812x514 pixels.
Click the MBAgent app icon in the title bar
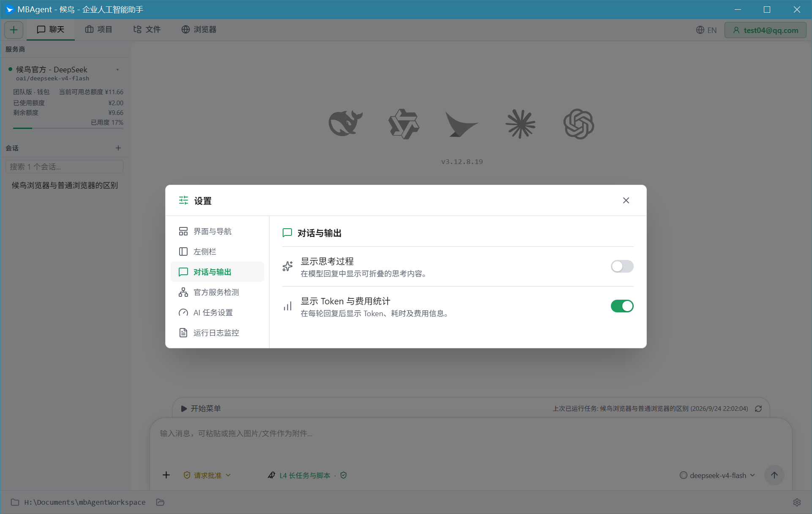click(9, 9)
